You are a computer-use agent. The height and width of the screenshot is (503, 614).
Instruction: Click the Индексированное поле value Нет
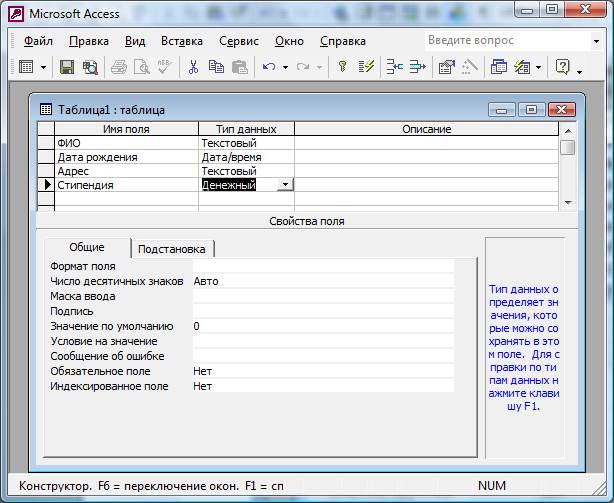click(323, 386)
